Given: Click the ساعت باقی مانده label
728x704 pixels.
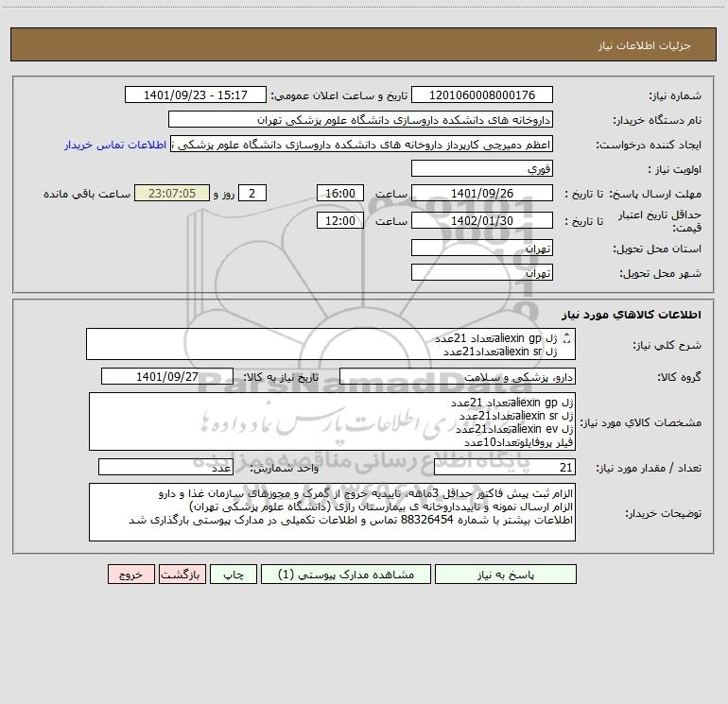Looking at the screenshot, I should (87, 194).
